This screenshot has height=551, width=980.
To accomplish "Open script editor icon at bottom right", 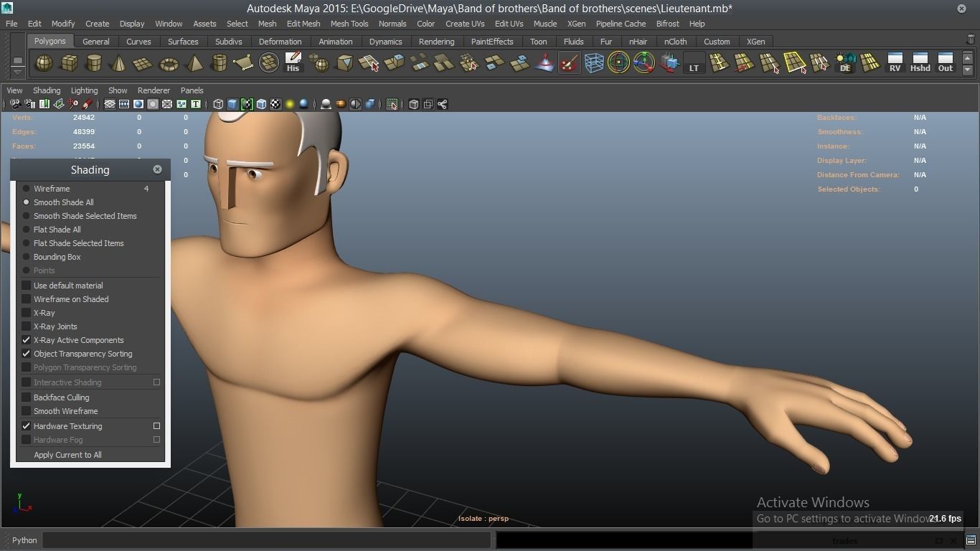I will click(971, 540).
